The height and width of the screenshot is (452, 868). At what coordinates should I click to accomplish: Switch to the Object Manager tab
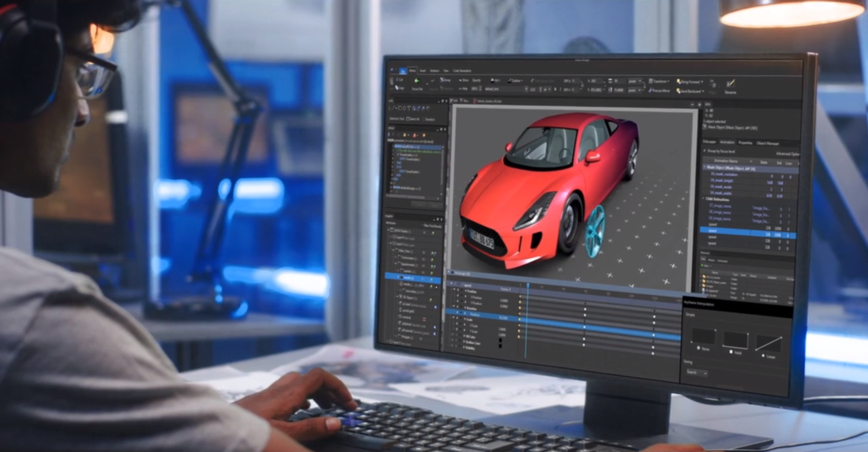[x=768, y=143]
